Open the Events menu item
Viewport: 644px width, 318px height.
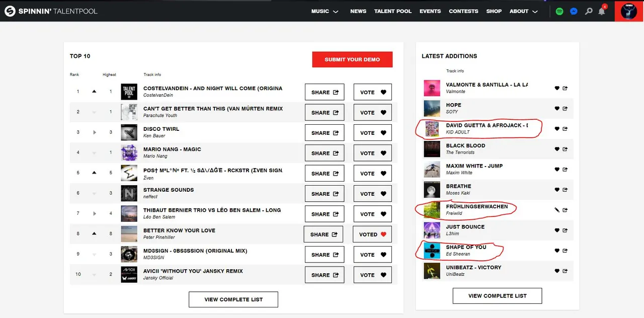pyautogui.click(x=430, y=11)
